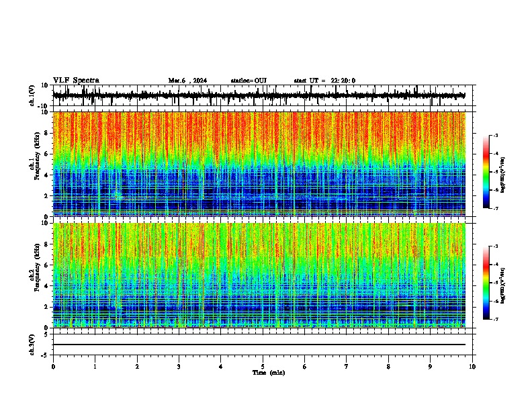Click the "-3" label on ch.1 color bar
Viewport: 532px width, 411px height.
tap(496, 136)
